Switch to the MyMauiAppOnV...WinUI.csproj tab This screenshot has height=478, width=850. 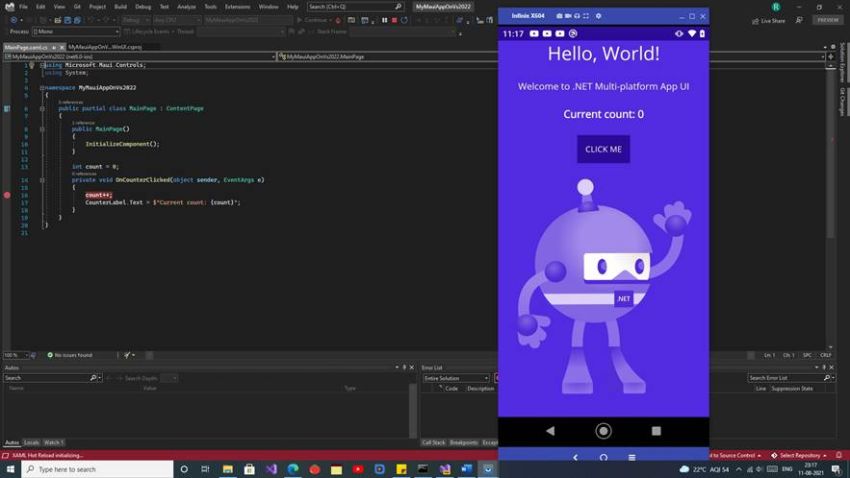pyautogui.click(x=105, y=47)
